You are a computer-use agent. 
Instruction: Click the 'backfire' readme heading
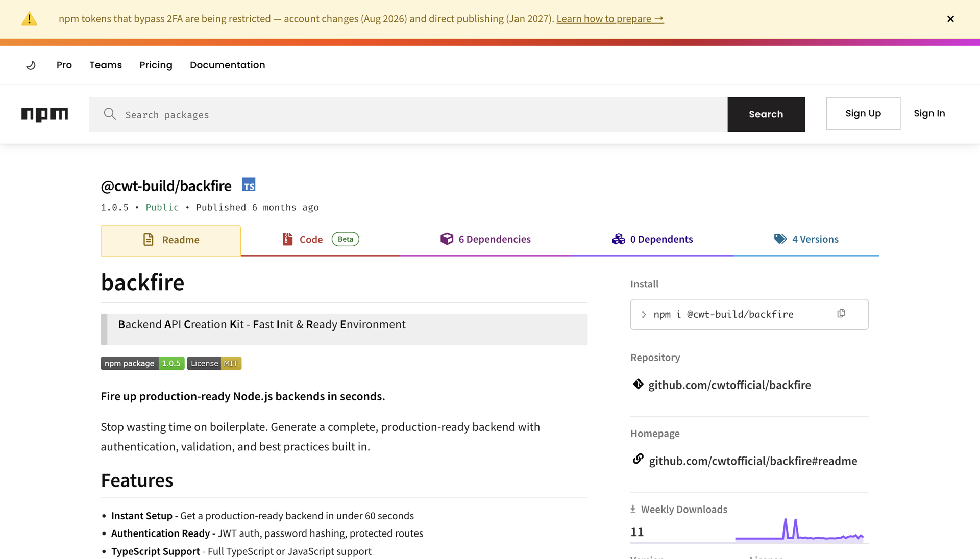tap(142, 282)
